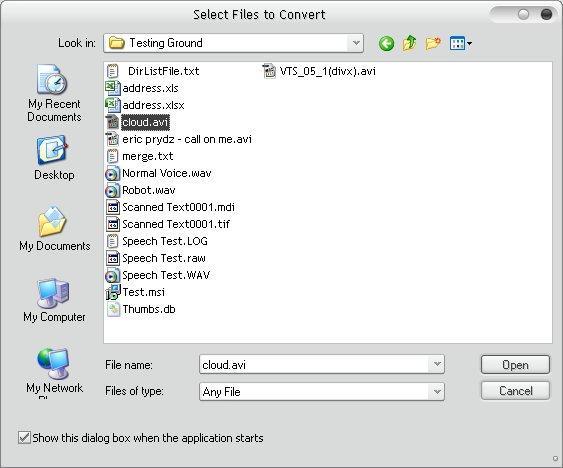Select eric prydz - call on me.avi
The height and width of the screenshot is (468, 563).
[x=187, y=139]
